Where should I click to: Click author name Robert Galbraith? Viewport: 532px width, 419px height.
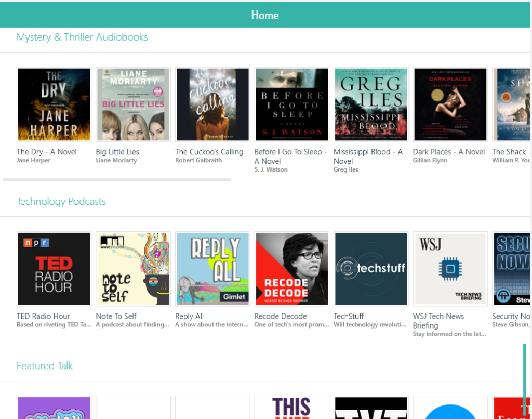click(x=198, y=160)
